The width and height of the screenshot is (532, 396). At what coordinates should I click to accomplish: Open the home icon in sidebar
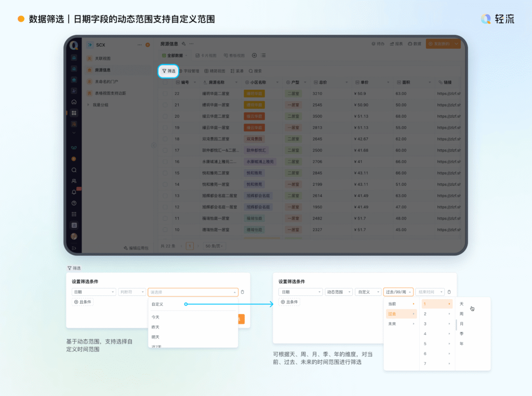coord(74,102)
